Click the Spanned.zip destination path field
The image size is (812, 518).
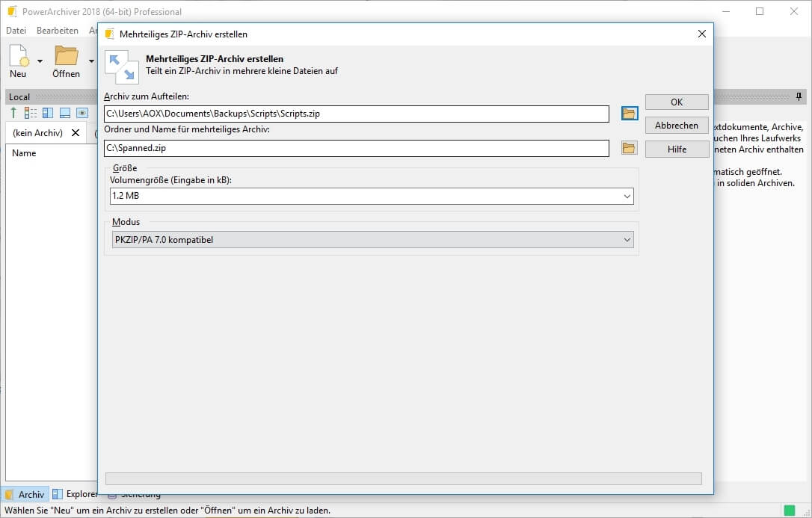356,148
